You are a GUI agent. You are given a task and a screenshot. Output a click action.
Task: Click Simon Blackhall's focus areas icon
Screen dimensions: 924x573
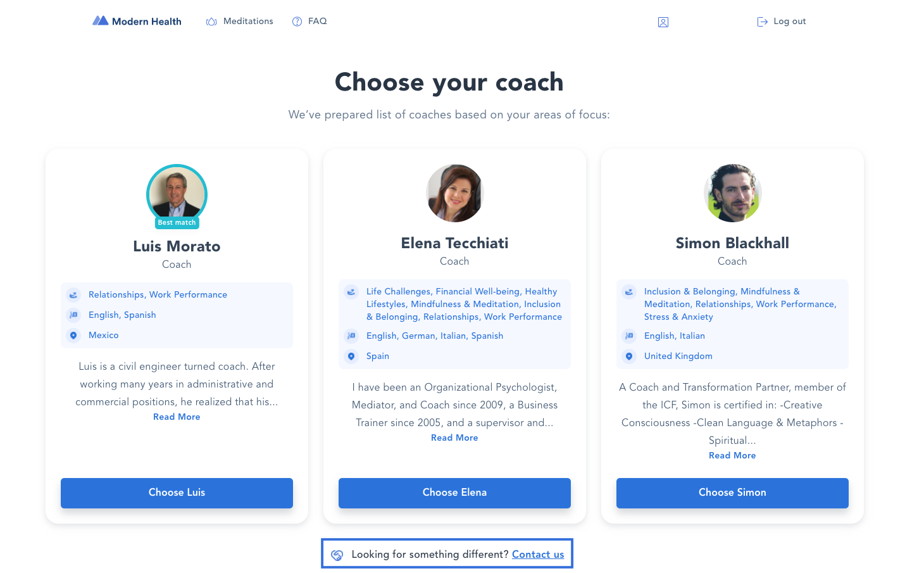[x=629, y=292]
